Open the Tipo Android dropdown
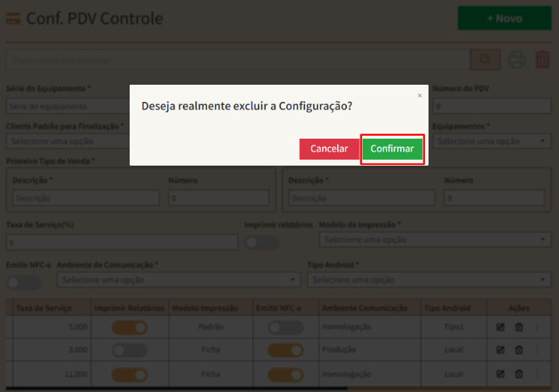 [429, 280]
